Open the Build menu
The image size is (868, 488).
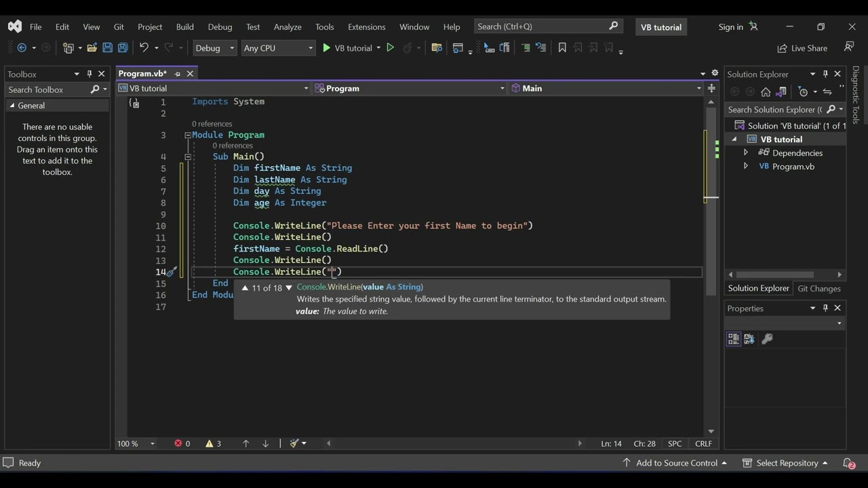pyautogui.click(x=185, y=26)
